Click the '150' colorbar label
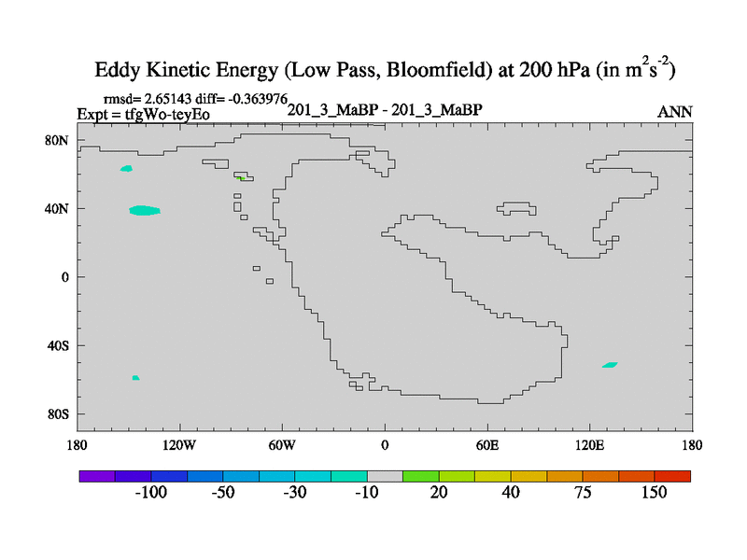 click(x=655, y=493)
